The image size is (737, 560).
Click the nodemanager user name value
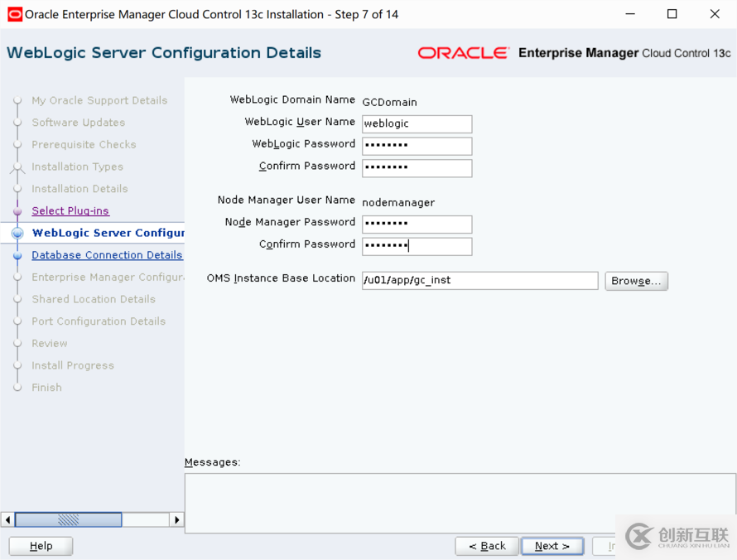(x=398, y=203)
